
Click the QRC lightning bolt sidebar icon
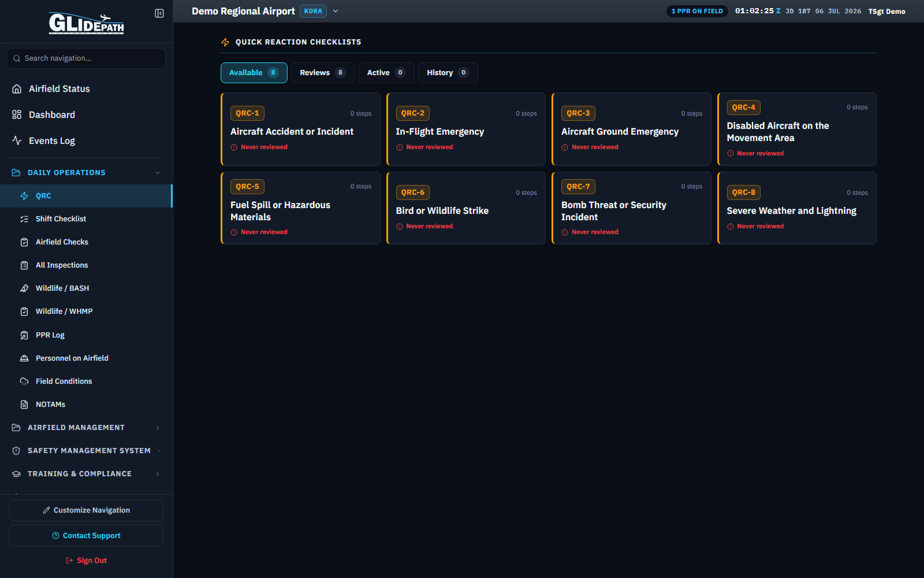click(24, 196)
